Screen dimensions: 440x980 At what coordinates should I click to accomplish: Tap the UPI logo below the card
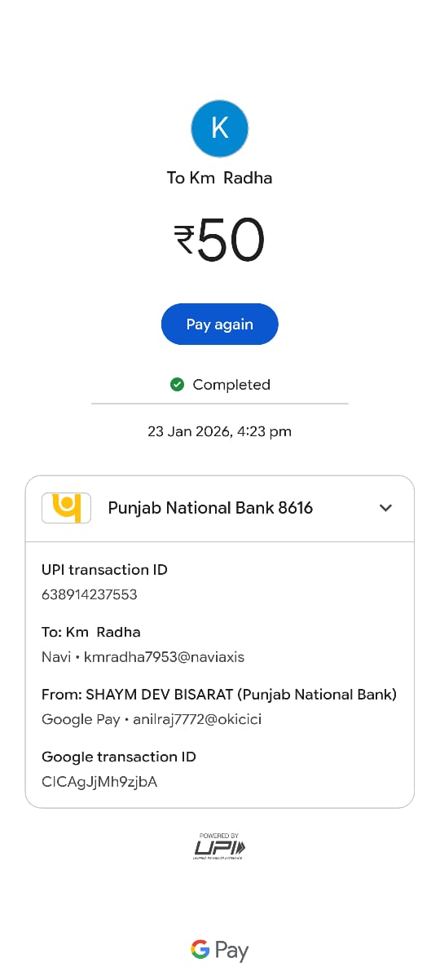[220, 846]
